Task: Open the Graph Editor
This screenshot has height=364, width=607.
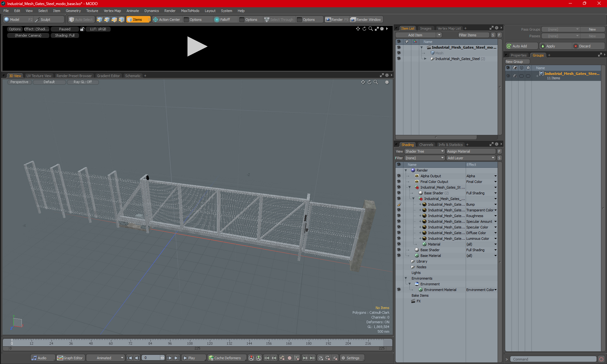Action: coord(70,358)
